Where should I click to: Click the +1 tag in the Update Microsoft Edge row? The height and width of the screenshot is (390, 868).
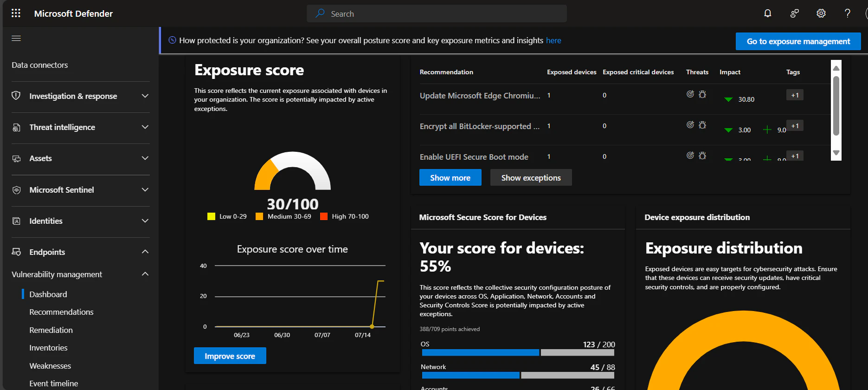point(795,95)
